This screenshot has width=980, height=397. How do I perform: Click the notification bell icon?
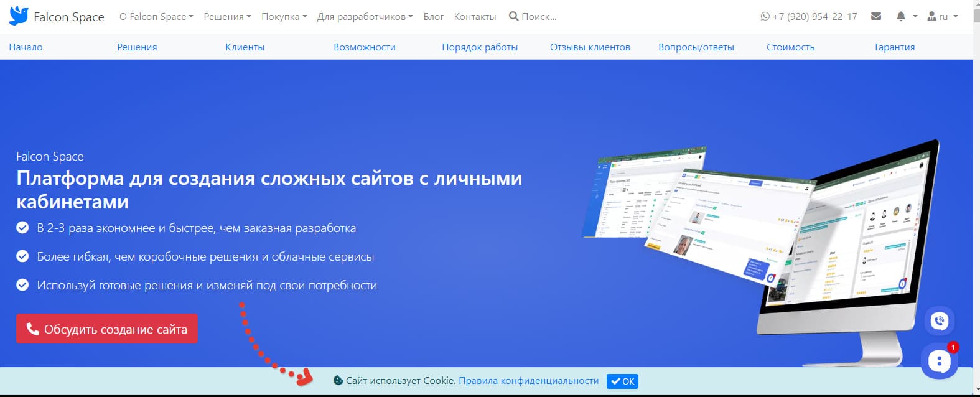coord(901,17)
